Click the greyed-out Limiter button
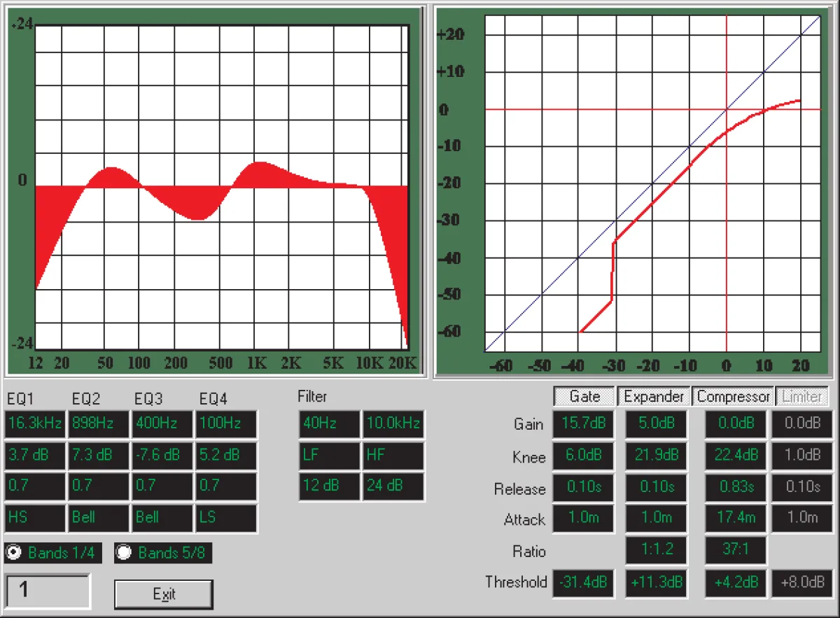This screenshot has height=618, width=840. tap(801, 397)
